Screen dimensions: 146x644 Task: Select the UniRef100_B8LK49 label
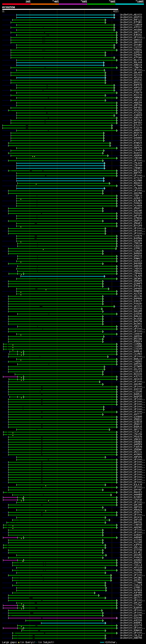(131, 63)
